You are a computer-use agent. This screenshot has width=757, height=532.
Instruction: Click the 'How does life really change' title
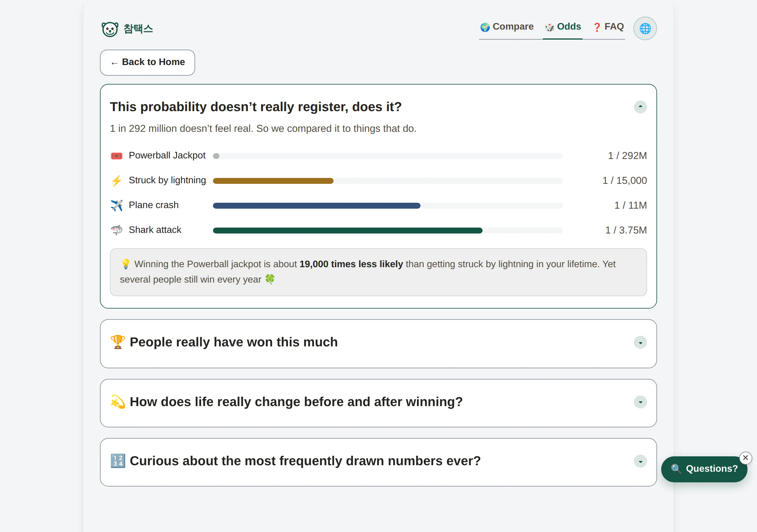(296, 402)
